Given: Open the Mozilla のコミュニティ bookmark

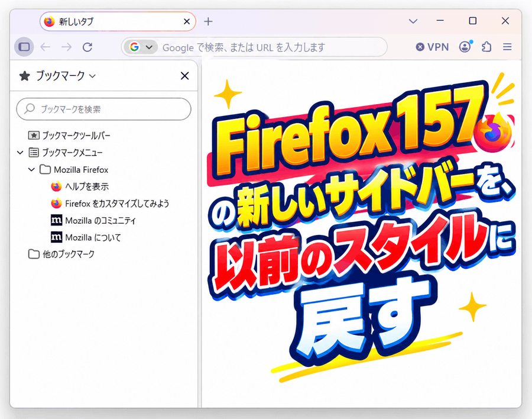Looking at the screenshot, I should 93,220.
